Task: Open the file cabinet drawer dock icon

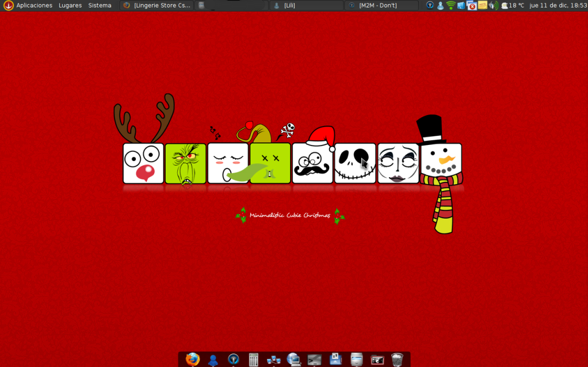Action: 357,360
